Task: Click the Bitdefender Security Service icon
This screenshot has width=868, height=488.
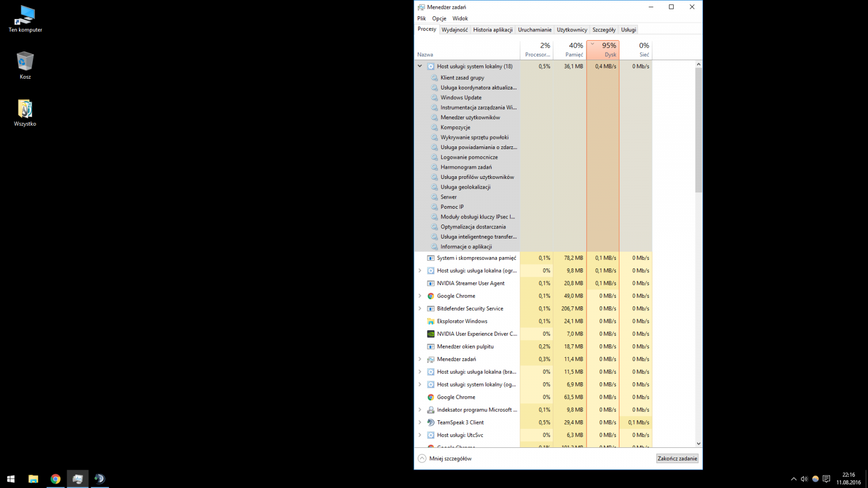Action: coord(431,309)
